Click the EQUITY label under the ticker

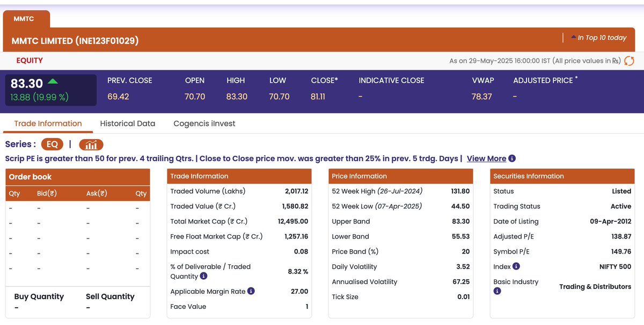(30, 61)
